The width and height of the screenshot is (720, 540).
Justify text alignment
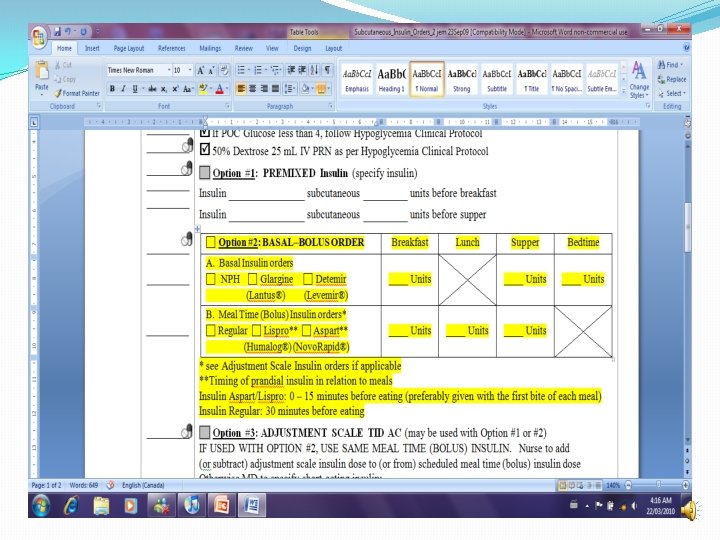click(x=275, y=89)
